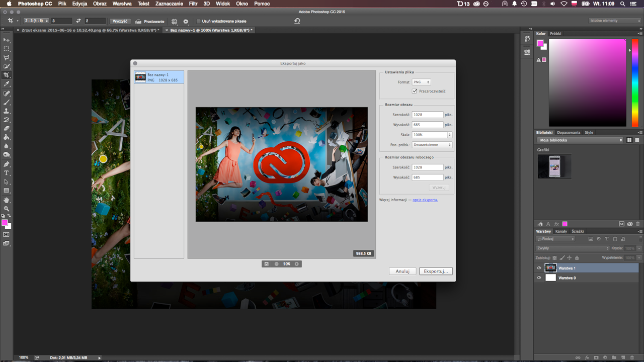The height and width of the screenshot is (362, 644).
Task: Click the Prostowanie straighten button
Action: pos(150,22)
